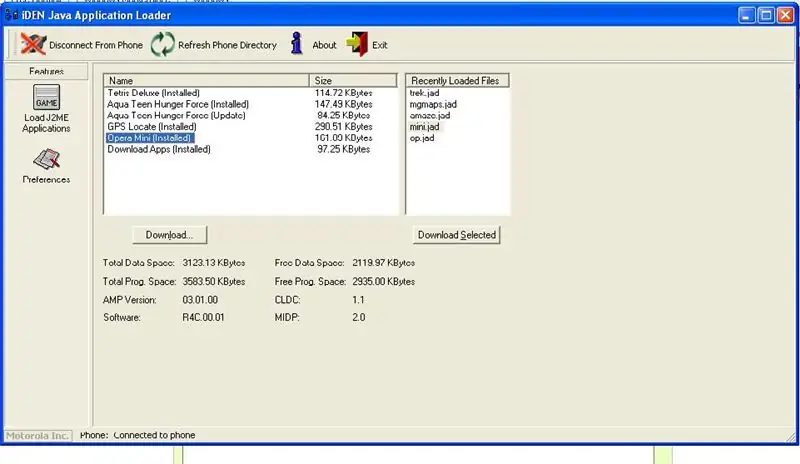
Task: Click the Motorola Inc. status bar panel
Action: 38,435
